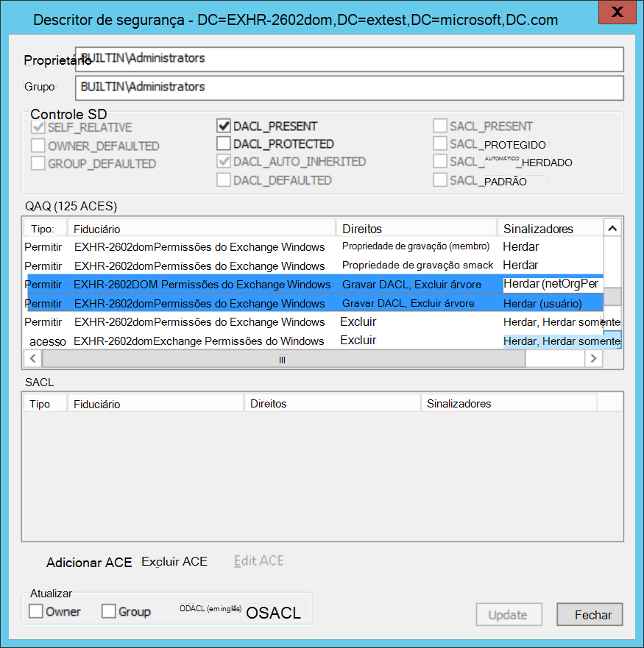Toggle the OWNER_DEFAULTED checkbox
The image size is (644, 648).
click(38, 146)
